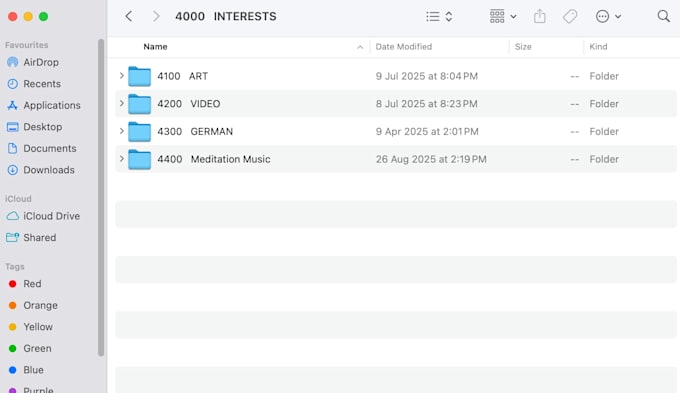Click the Applications sidebar icon
The width and height of the screenshot is (680, 393).
tap(13, 105)
